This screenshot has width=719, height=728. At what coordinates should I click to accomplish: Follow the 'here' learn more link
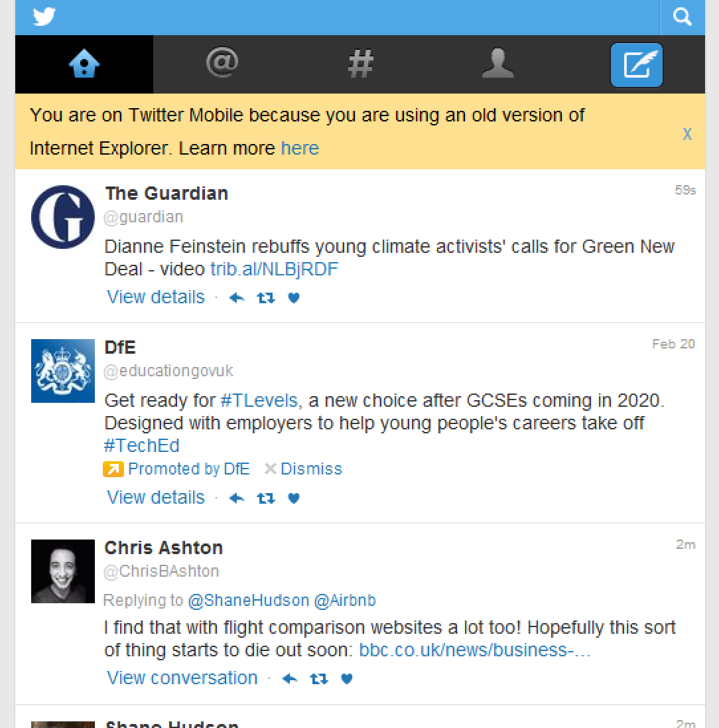[300, 148]
